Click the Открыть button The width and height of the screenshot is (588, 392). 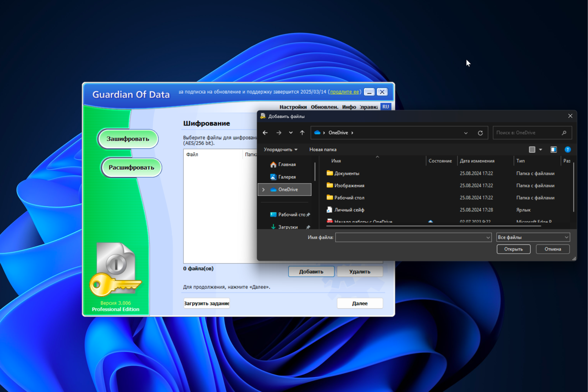pos(514,249)
